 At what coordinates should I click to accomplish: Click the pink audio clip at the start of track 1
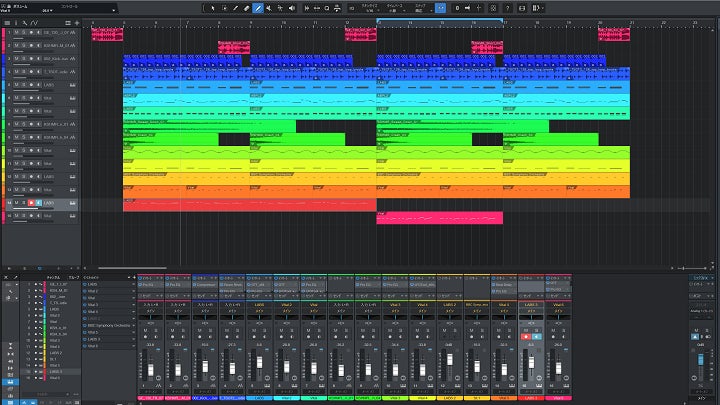coord(105,34)
